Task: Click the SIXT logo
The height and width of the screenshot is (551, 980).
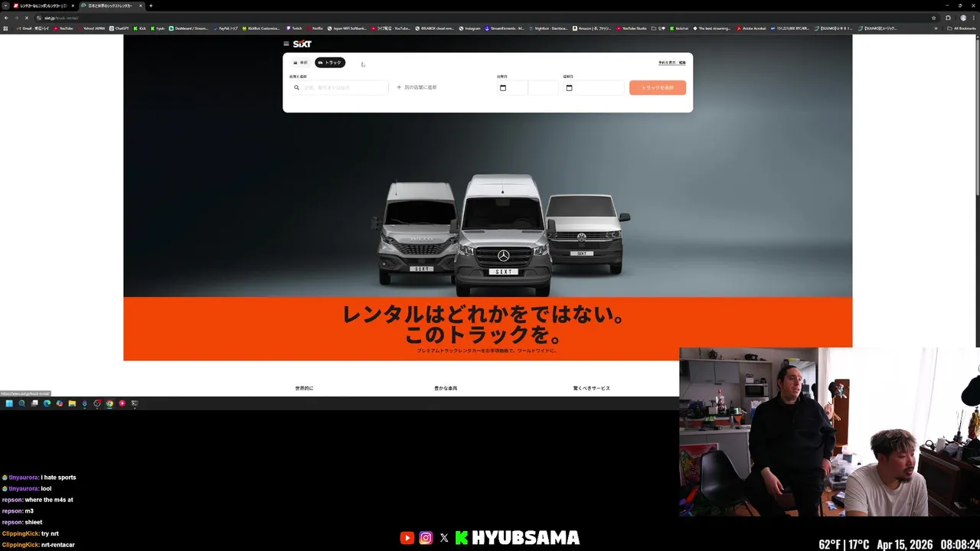Action: (x=302, y=44)
